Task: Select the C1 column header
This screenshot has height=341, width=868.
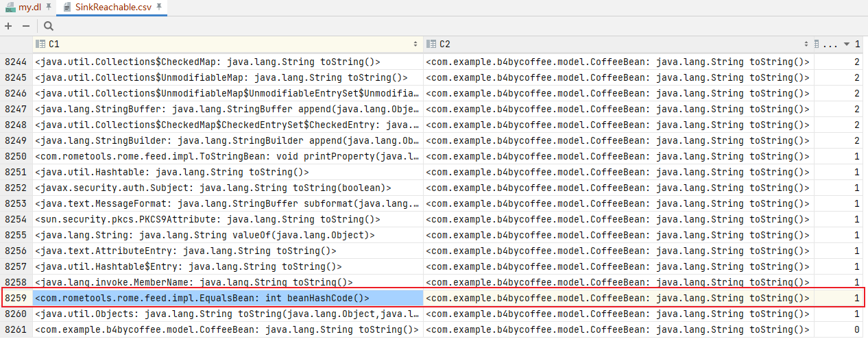Action: pos(228,44)
